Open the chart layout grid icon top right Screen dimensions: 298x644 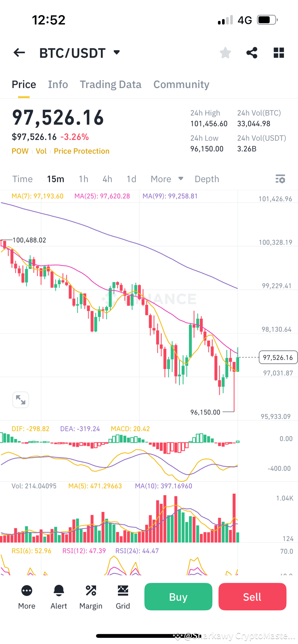click(279, 52)
